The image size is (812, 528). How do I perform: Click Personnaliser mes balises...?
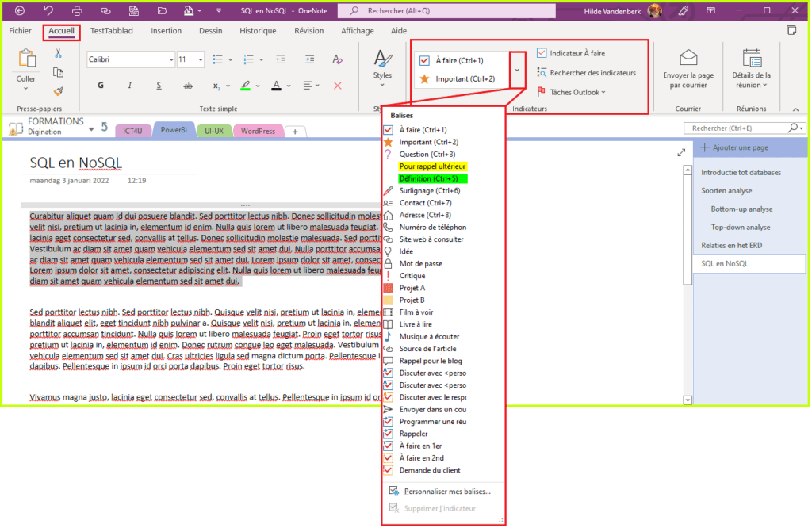(446, 491)
